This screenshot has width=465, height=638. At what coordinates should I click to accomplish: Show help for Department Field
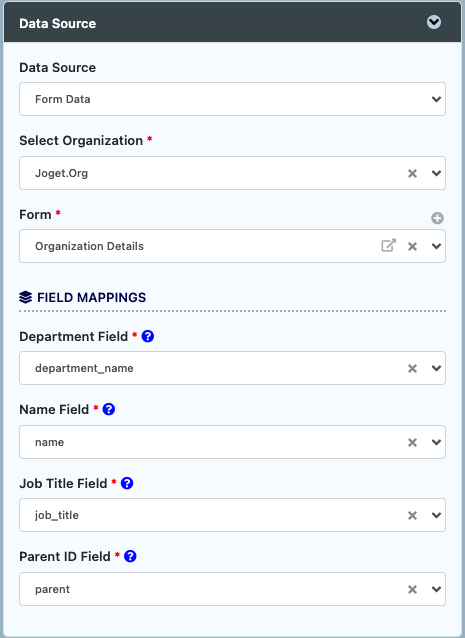(148, 336)
